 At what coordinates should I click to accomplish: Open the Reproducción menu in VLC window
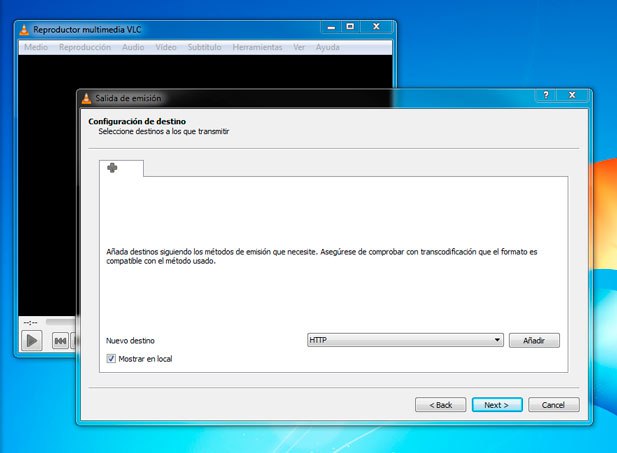pos(85,47)
